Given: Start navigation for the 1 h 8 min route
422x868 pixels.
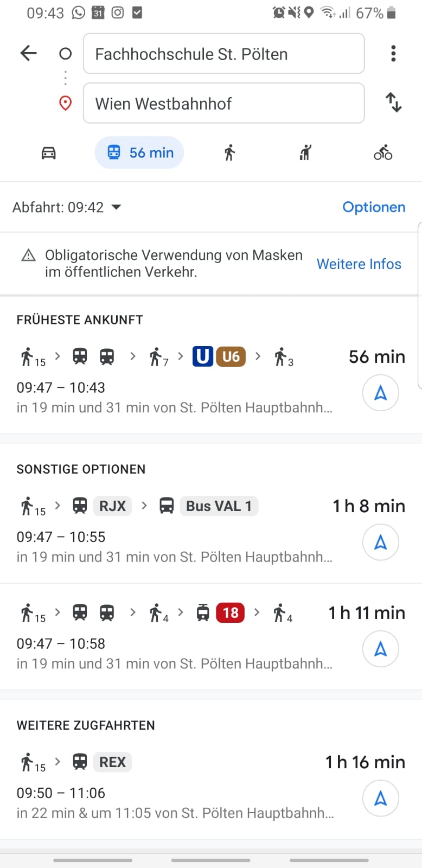Looking at the screenshot, I should point(381,542).
